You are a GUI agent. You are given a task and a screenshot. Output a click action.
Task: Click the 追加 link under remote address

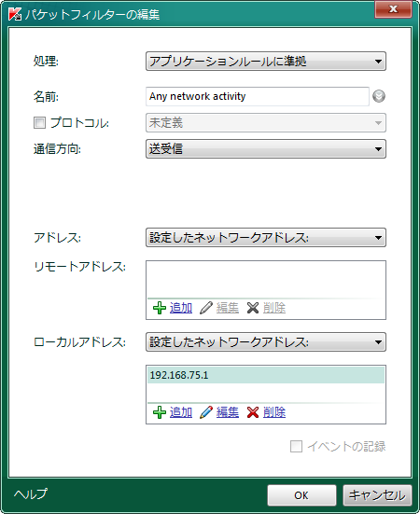pyautogui.click(x=181, y=308)
